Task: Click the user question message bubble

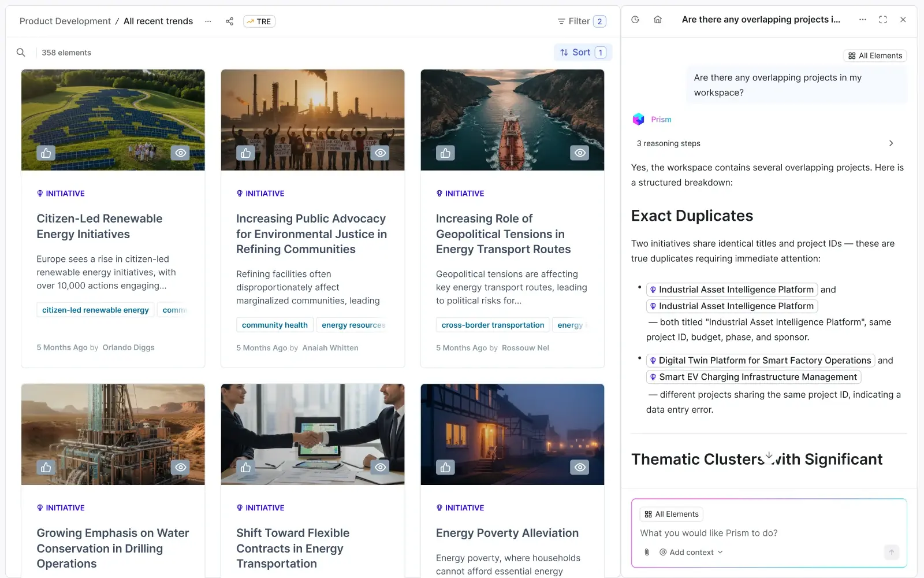Action: pyautogui.click(x=796, y=85)
